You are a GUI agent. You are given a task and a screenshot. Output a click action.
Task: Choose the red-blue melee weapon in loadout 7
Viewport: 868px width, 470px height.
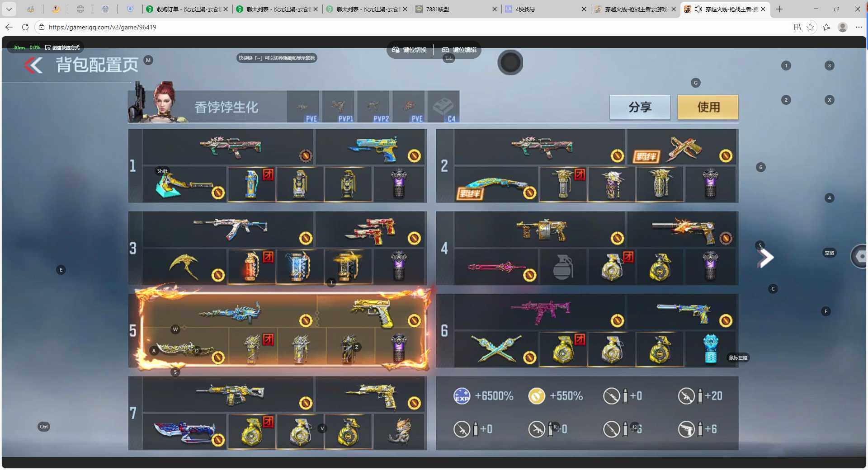(184, 432)
